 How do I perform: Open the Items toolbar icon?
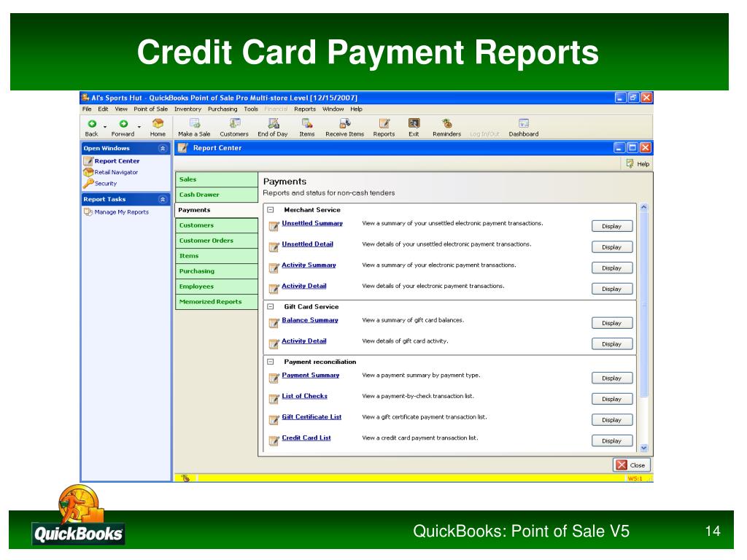click(307, 123)
